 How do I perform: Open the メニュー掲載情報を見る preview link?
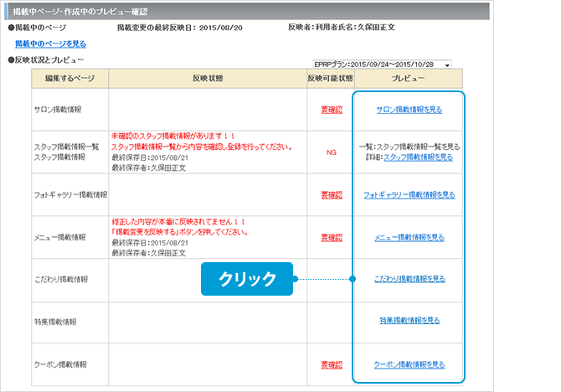tap(409, 237)
